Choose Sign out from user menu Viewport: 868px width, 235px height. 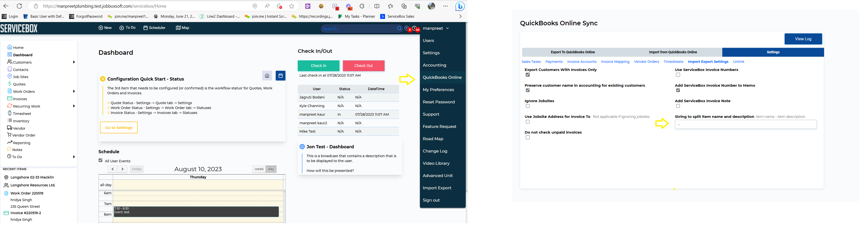tap(442, 200)
